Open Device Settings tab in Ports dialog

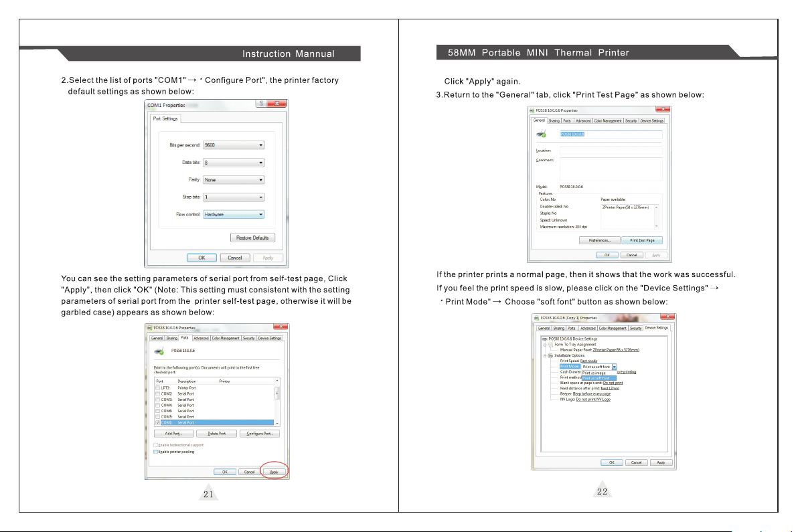coord(270,338)
